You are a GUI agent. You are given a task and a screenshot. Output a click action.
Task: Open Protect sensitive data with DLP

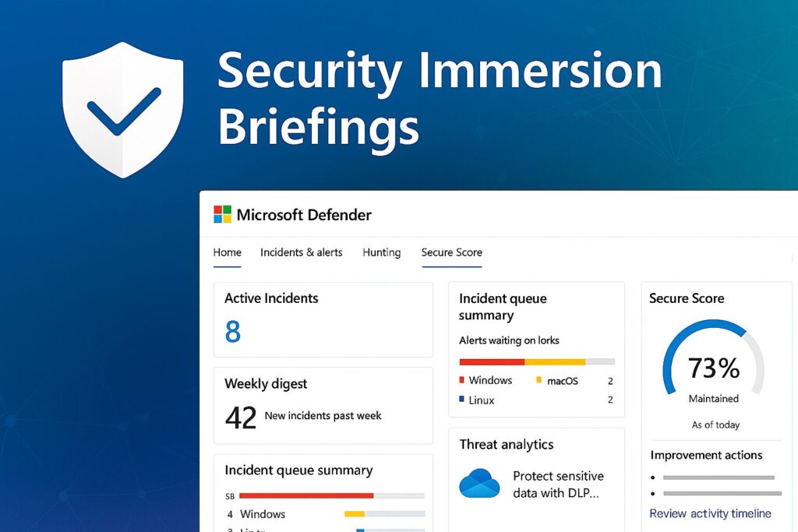coord(558,484)
